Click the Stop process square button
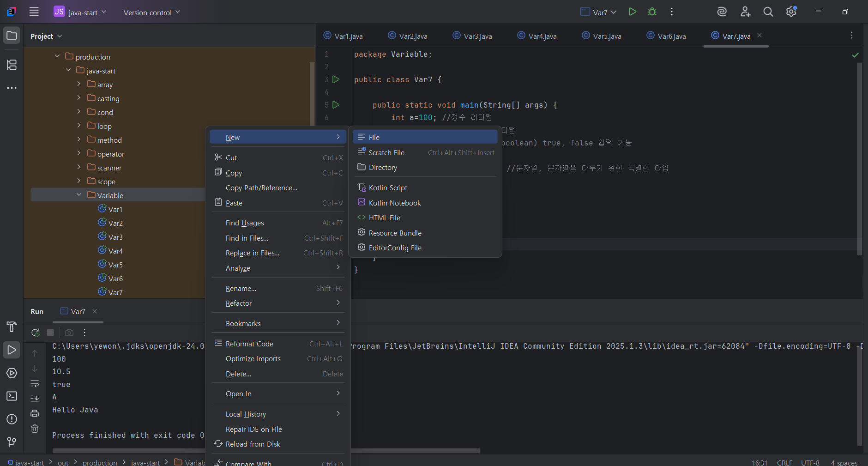This screenshot has height=466, width=868. (x=51, y=333)
